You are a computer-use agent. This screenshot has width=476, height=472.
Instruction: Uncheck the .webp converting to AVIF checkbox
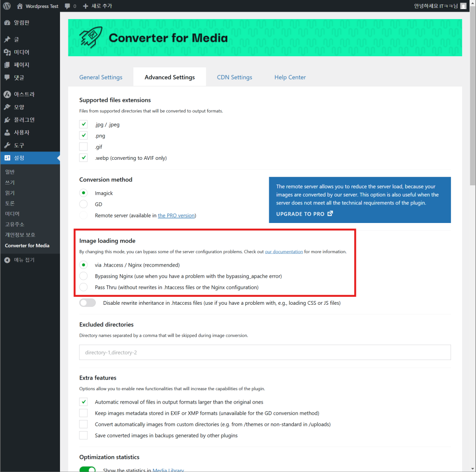point(84,158)
